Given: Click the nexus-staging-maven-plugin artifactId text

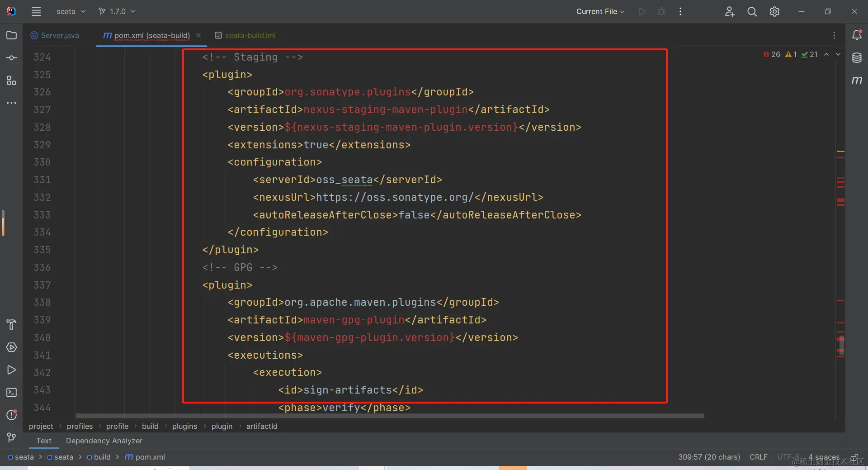Looking at the screenshot, I should [386, 110].
